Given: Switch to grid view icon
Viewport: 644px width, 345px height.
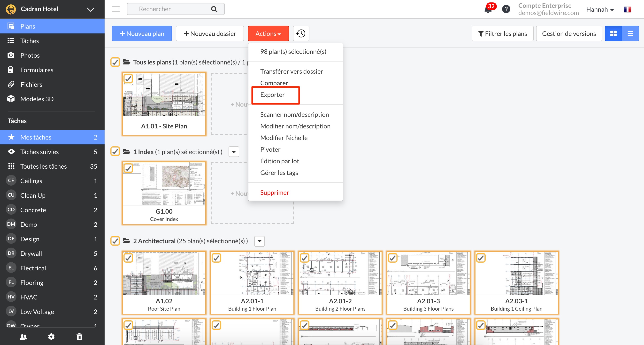Looking at the screenshot, I should click(x=613, y=33).
